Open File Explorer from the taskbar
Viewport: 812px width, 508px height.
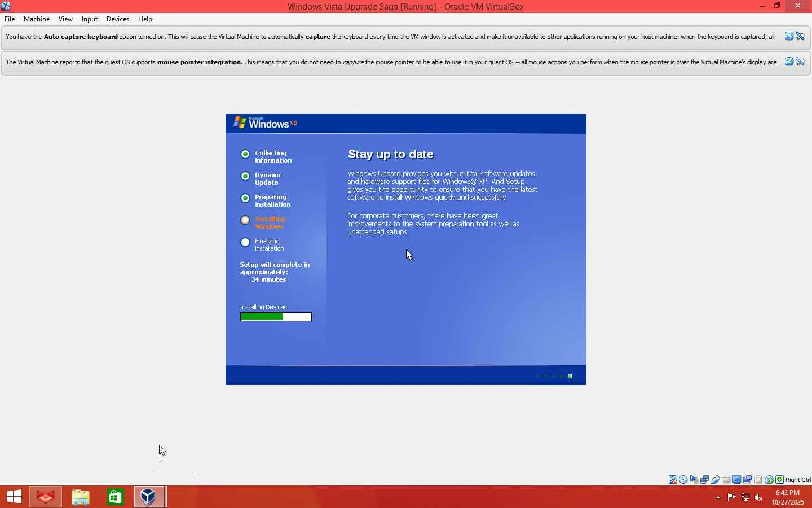81,497
